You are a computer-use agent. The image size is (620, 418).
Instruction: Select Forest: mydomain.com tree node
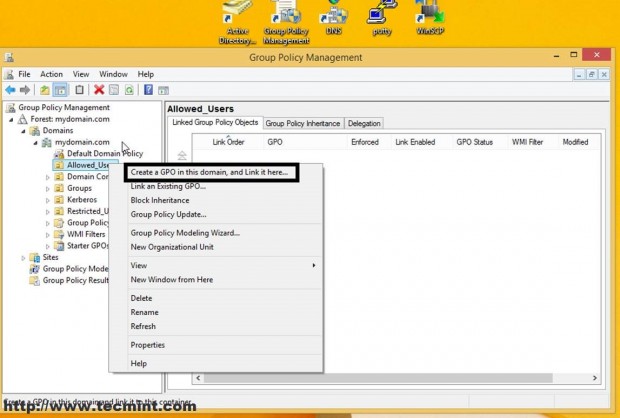[70, 119]
